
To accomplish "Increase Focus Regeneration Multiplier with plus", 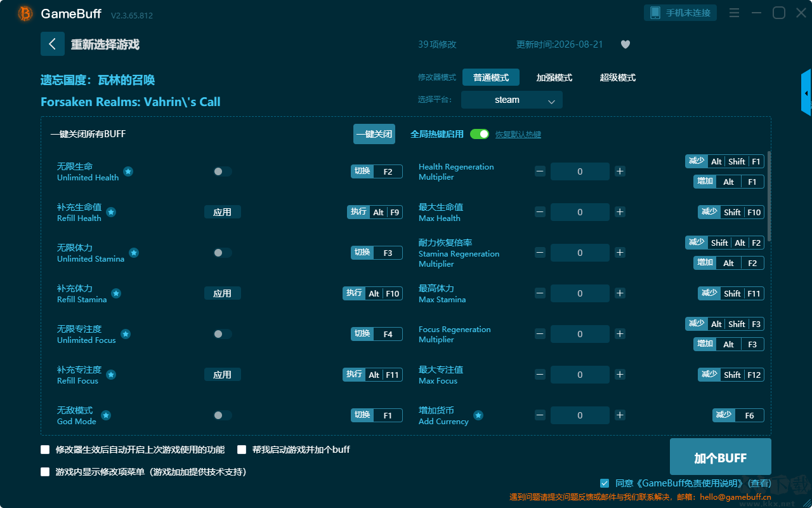I will [x=620, y=334].
